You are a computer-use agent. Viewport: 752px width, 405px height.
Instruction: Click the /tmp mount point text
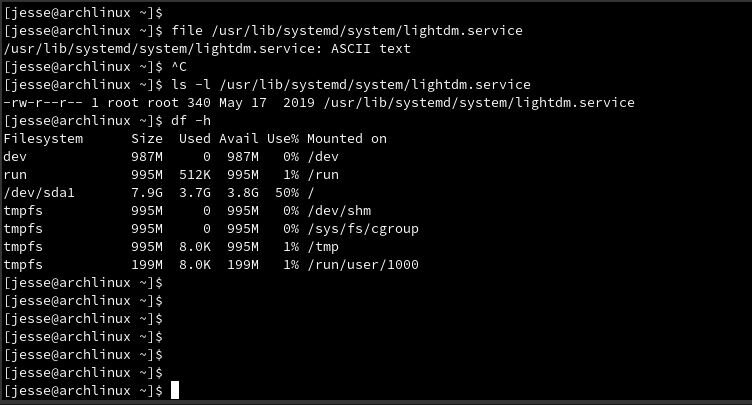323,247
